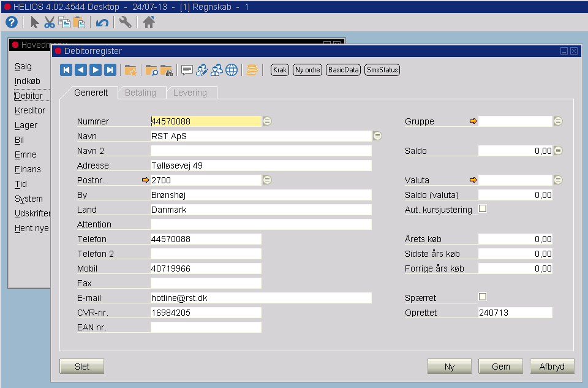Open the lookup list for Nummer
This screenshot has width=588, height=388.
pyautogui.click(x=267, y=121)
